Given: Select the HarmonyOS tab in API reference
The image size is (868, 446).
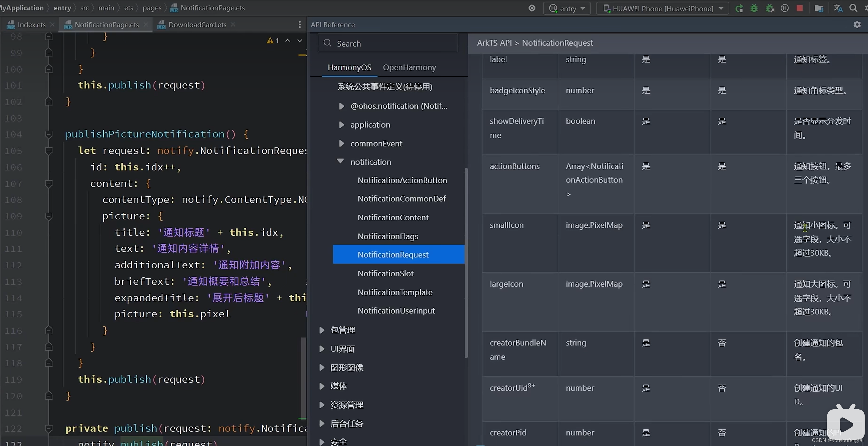Looking at the screenshot, I should coord(349,67).
